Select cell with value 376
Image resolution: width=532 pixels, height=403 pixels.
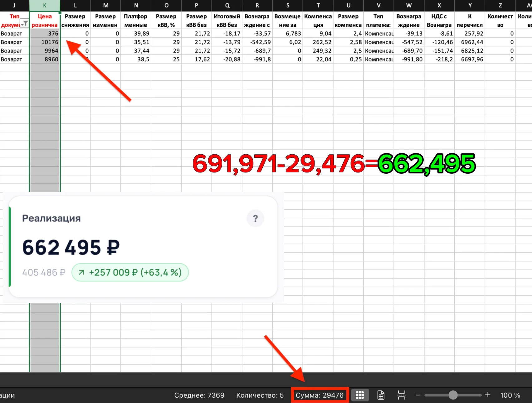[x=45, y=33]
